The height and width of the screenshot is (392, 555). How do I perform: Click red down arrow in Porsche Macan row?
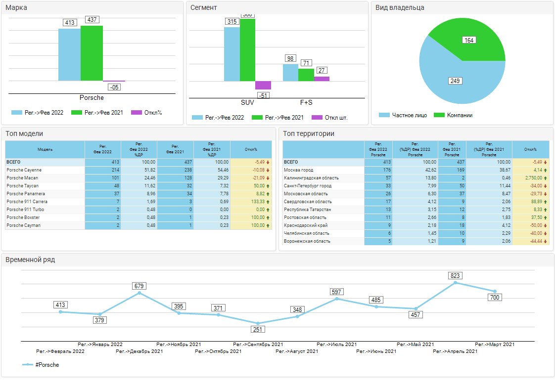pos(268,178)
